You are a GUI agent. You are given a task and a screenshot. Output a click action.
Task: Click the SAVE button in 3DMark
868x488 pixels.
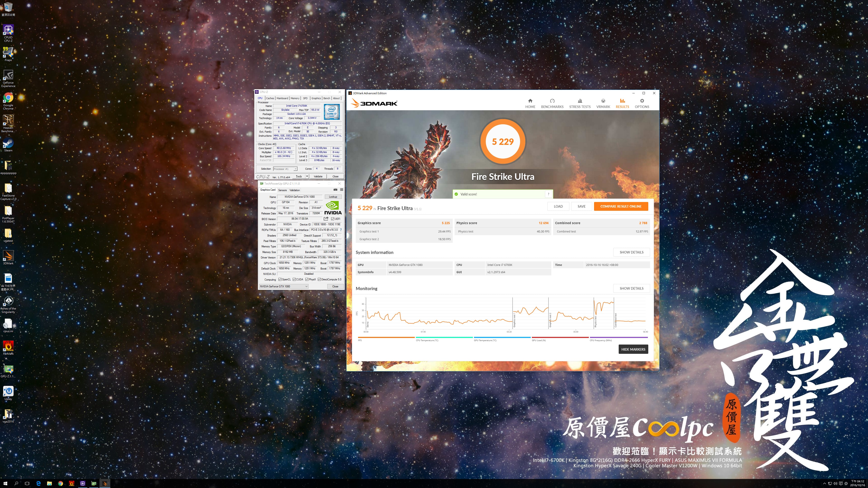tap(581, 206)
